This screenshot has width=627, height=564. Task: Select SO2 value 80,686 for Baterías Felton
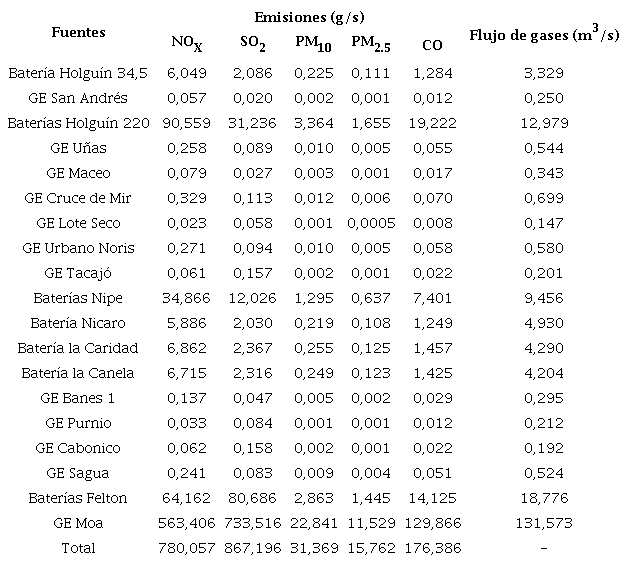click(x=252, y=498)
